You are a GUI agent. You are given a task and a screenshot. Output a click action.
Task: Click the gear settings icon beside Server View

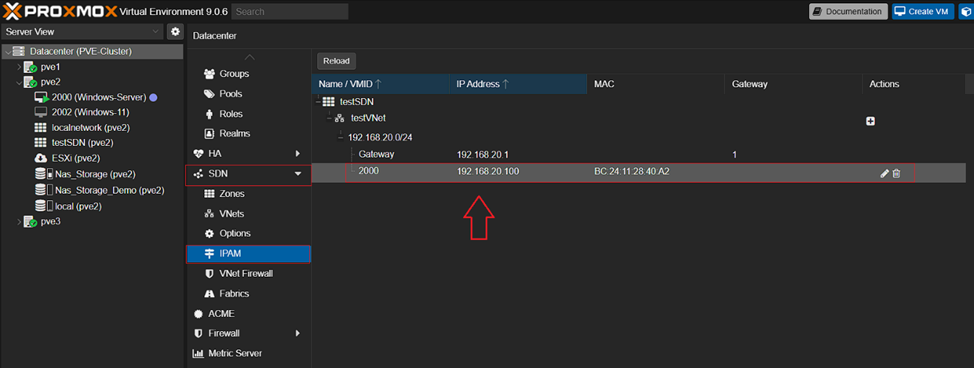[175, 32]
